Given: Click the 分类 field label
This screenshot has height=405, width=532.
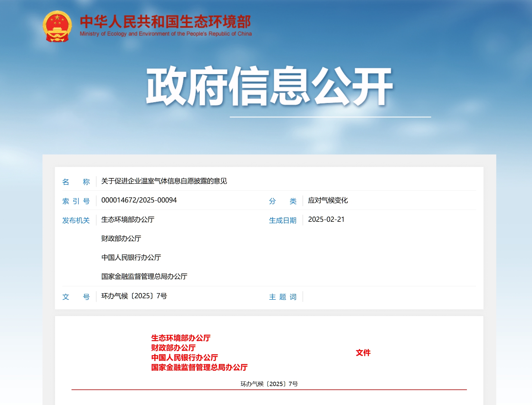Looking at the screenshot, I should [x=283, y=200].
